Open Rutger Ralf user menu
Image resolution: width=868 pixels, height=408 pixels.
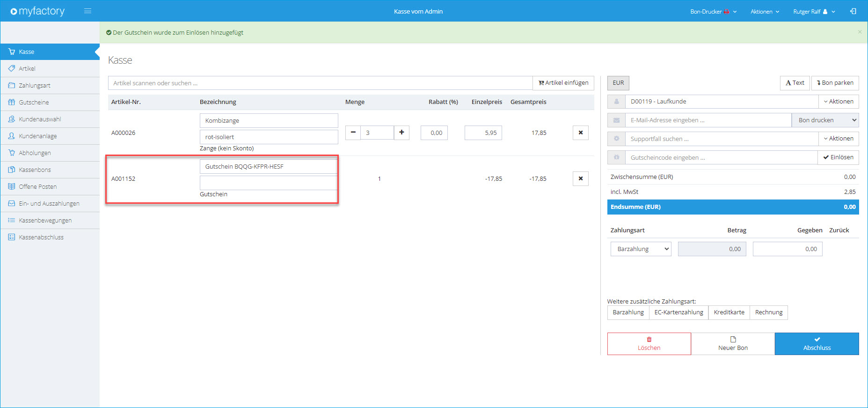click(814, 11)
